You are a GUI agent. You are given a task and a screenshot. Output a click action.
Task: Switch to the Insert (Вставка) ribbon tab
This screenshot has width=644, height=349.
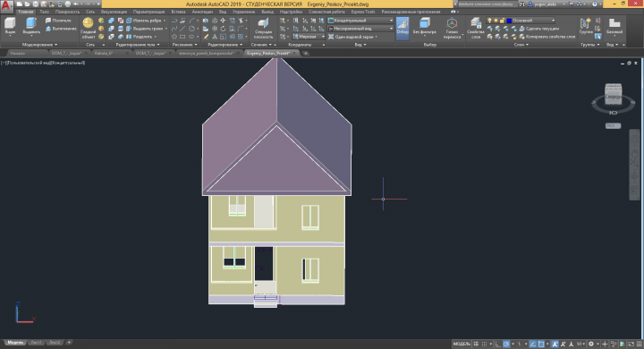click(x=178, y=12)
